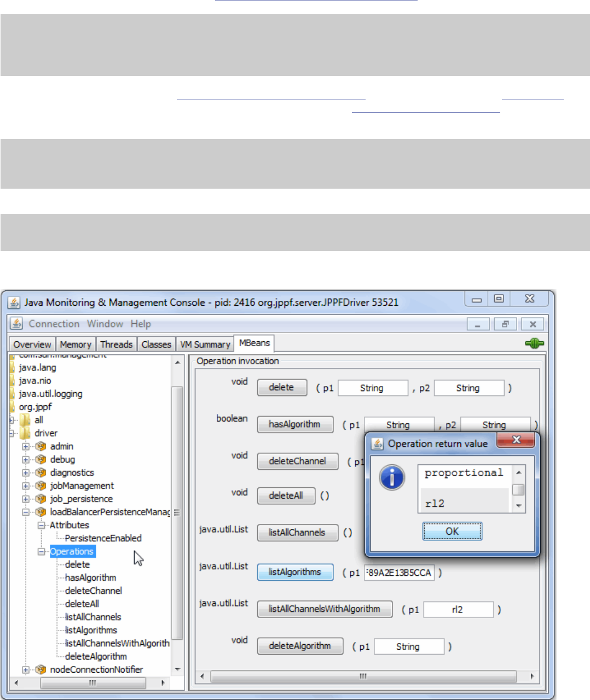The image size is (590, 700).
Task: Switch to the VM Summary tab
Action: (x=205, y=345)
